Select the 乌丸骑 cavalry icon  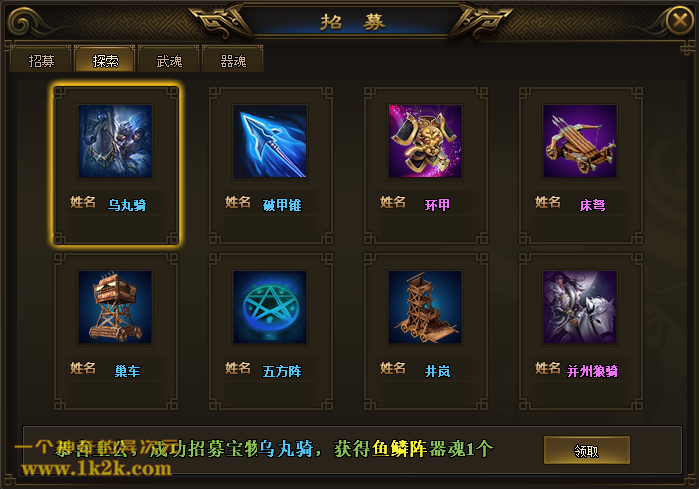coord(115,141)
